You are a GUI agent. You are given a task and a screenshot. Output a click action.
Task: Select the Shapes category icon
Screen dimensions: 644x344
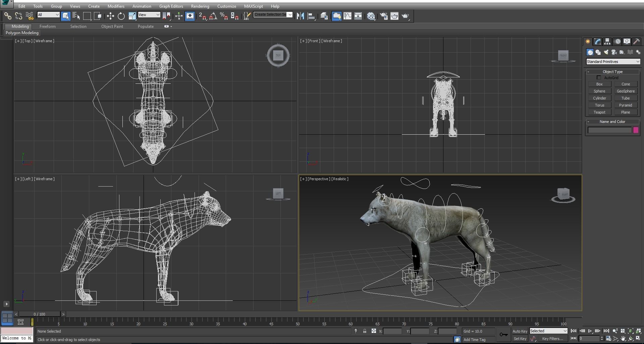click(598, 52)
